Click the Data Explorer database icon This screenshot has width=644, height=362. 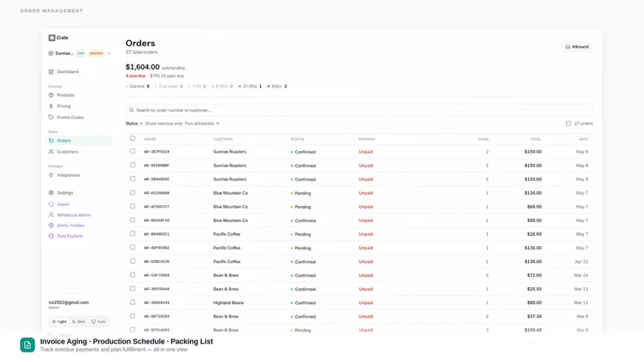tap(51, 236)
